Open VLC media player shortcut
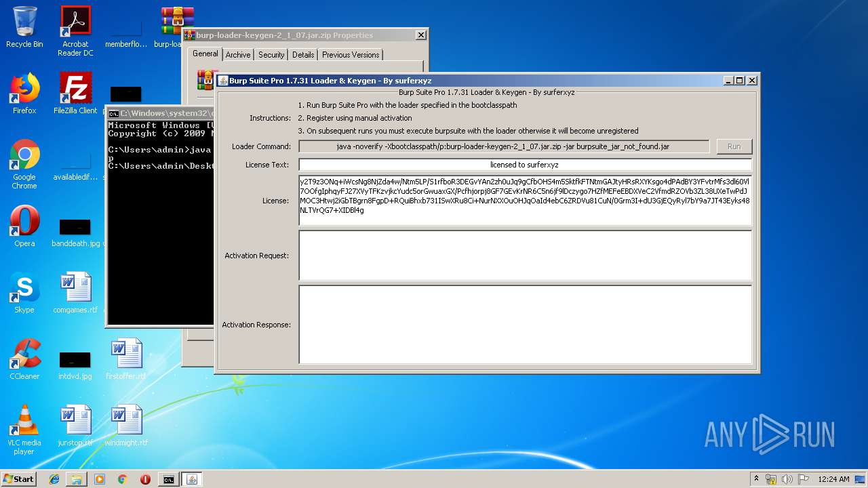This screenshot has height=488, width=868. [x=24, y=430]
